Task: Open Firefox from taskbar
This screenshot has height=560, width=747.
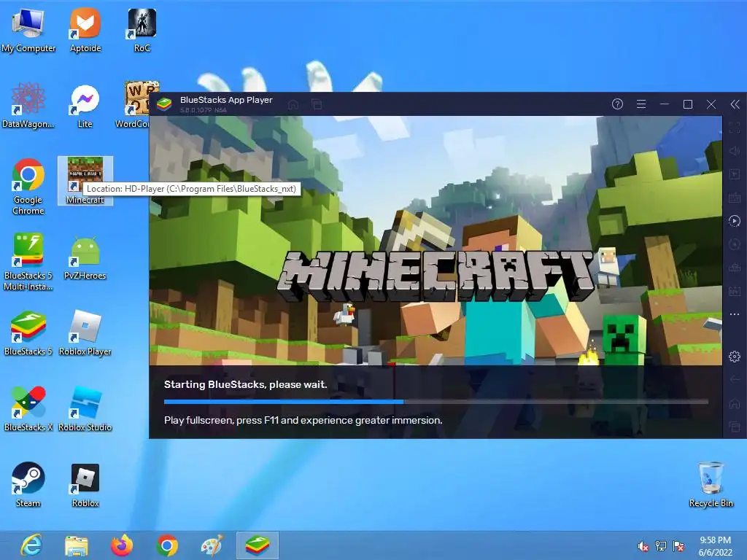Action: [x=122, y=545]
